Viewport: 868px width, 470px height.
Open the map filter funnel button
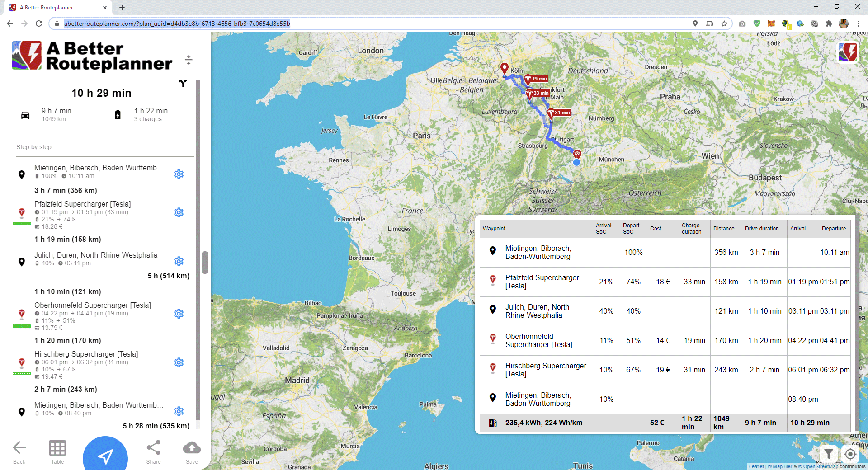pos(828,454)
